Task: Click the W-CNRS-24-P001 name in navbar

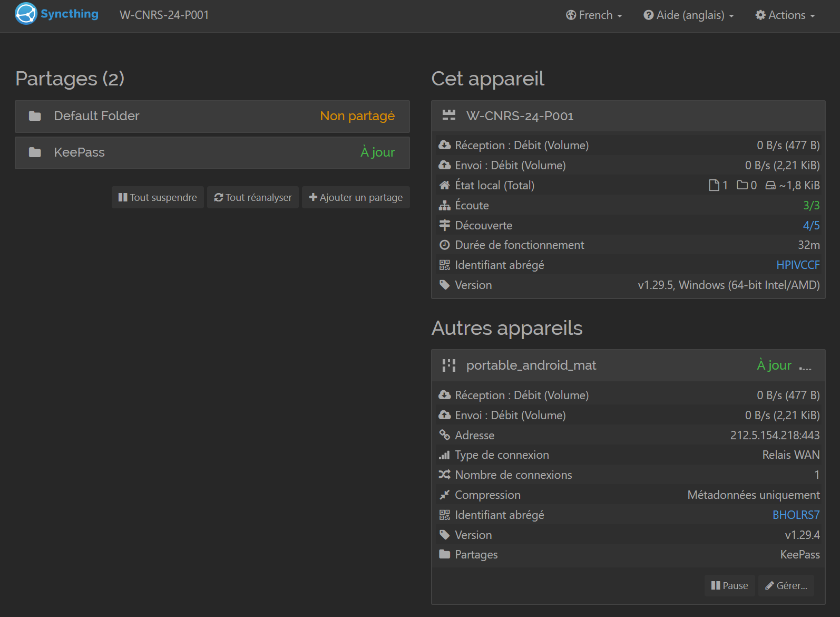Action: pos(164,15)
